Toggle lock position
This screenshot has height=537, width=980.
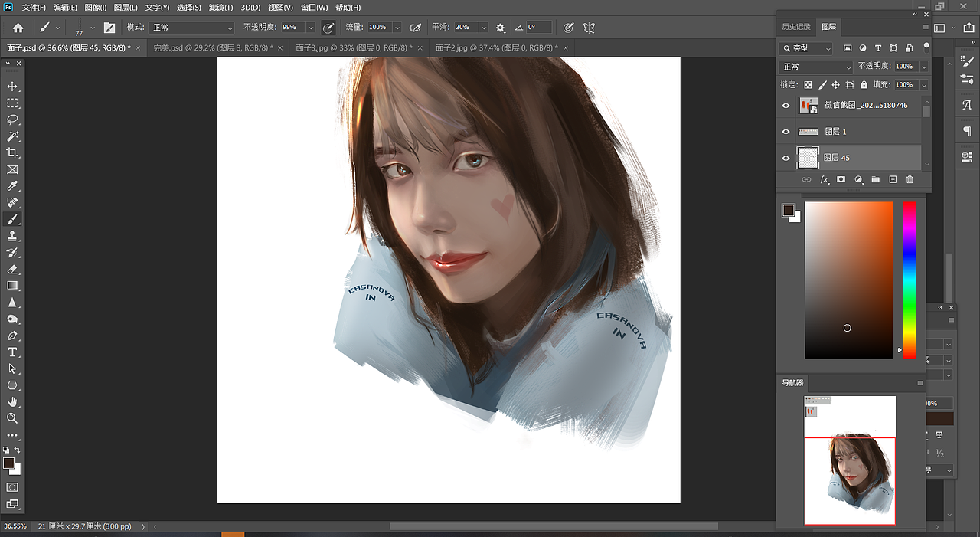click(836, 85)
